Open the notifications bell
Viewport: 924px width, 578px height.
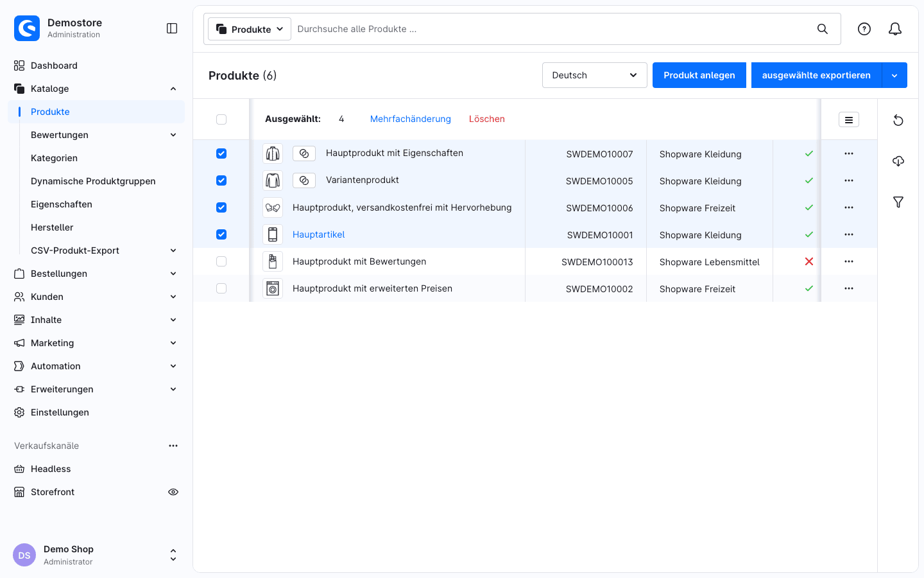(895, 29)
